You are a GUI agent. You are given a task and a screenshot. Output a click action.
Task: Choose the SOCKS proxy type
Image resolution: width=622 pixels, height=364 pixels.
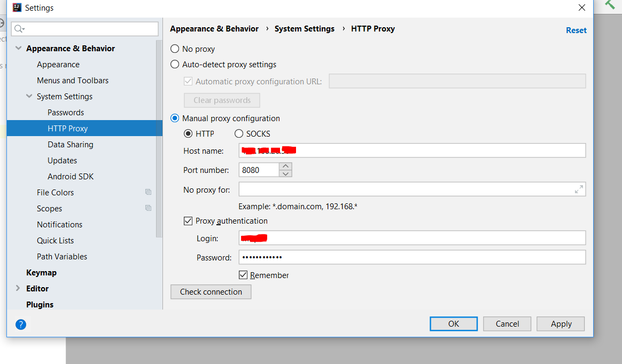coord(239,134)
